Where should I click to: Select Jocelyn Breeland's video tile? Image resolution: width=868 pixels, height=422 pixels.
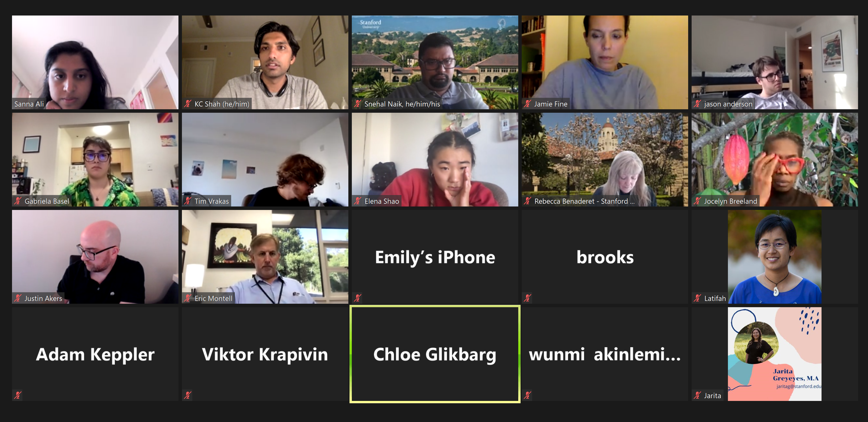[x=775, y=159]
